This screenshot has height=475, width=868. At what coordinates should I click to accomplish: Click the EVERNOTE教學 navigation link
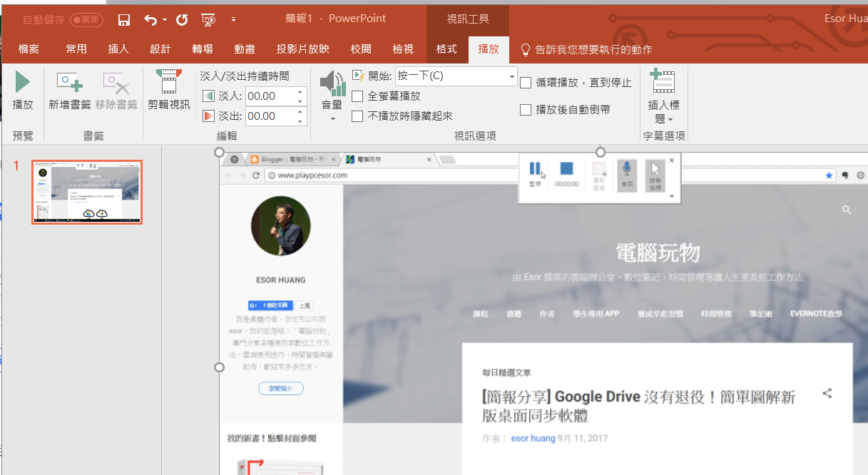[x=816, y=314]
